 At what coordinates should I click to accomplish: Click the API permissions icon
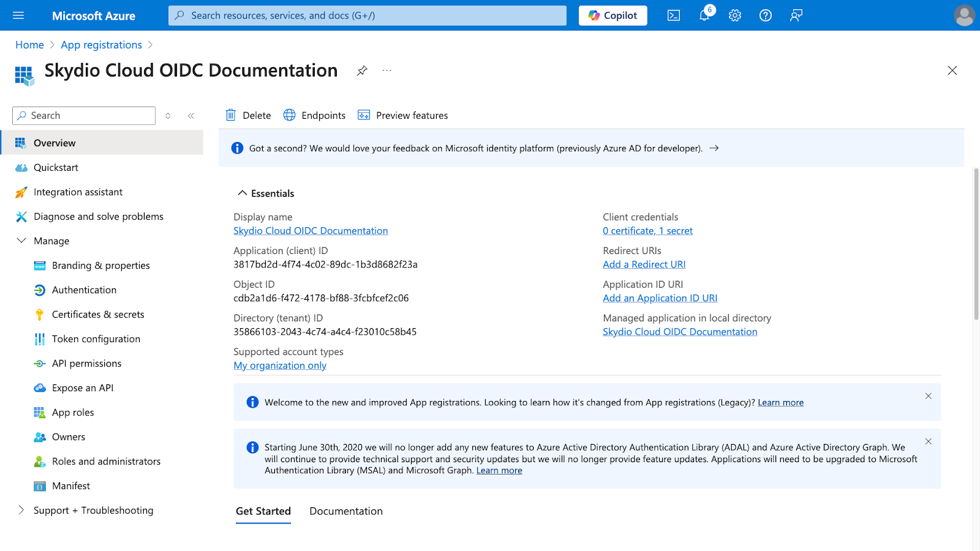pos(40,363)
